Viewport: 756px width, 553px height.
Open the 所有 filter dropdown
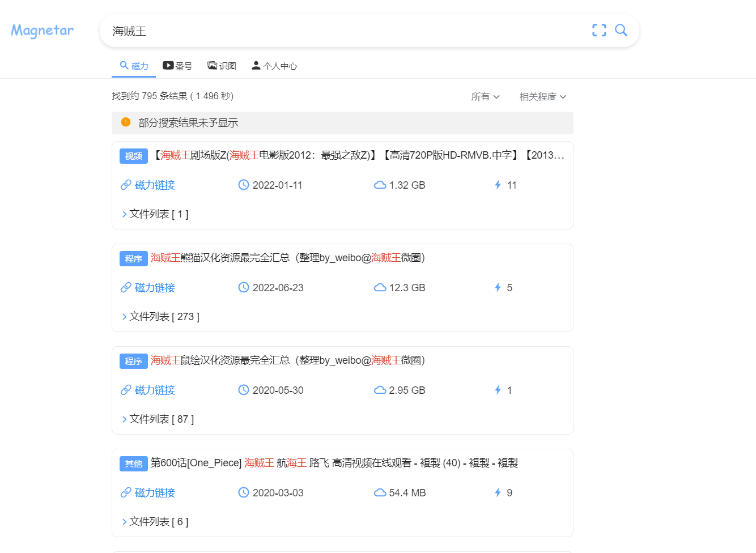click(485, 96)
